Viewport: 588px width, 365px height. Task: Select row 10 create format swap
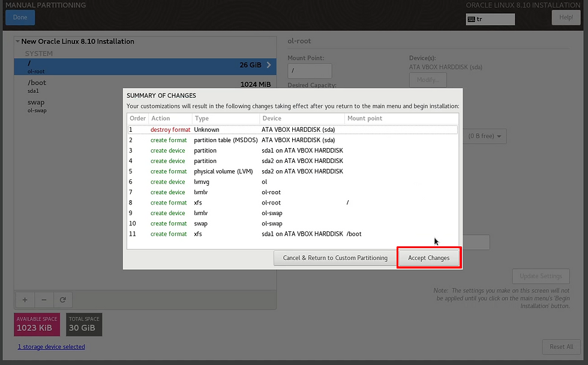point(293,224)
